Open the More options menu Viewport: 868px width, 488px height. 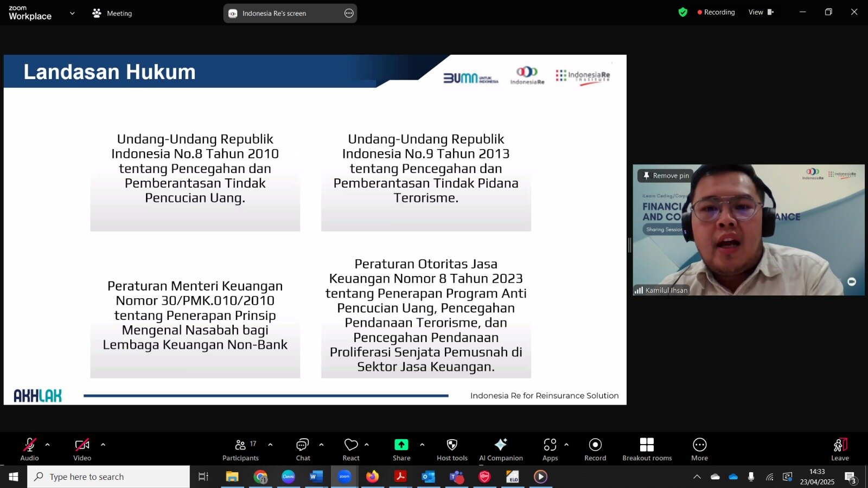699,449
